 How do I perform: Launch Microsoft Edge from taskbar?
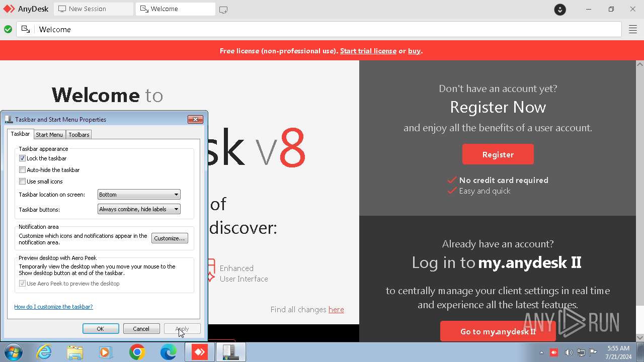[x=168, y=352]
